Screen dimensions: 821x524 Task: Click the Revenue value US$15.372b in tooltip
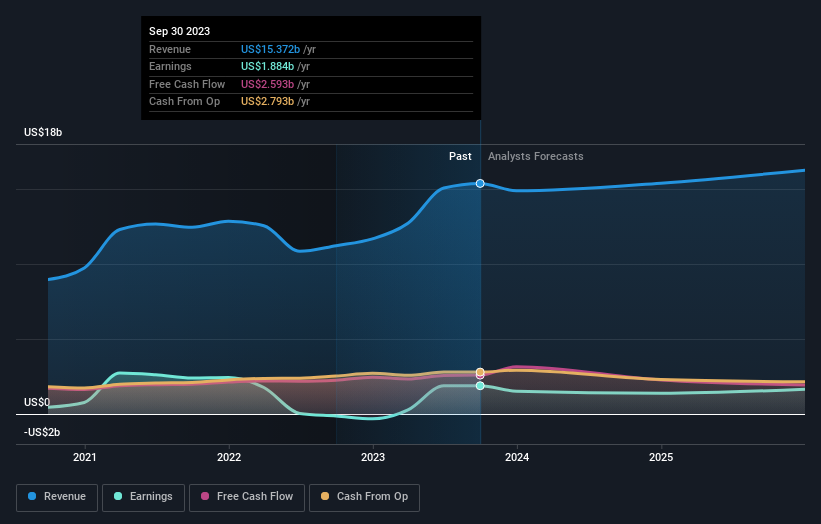click(x=270, y=49)
